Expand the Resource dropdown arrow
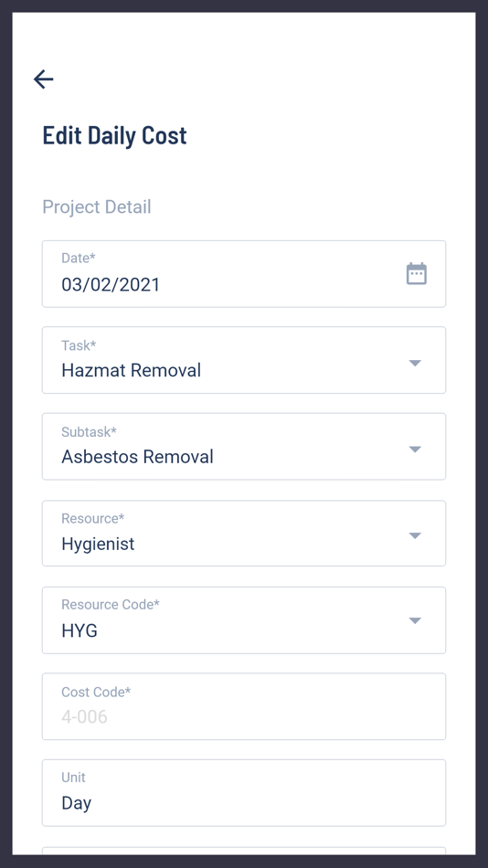Image resolution: width=488 pixels, height=868 pixels. point(415,535)
